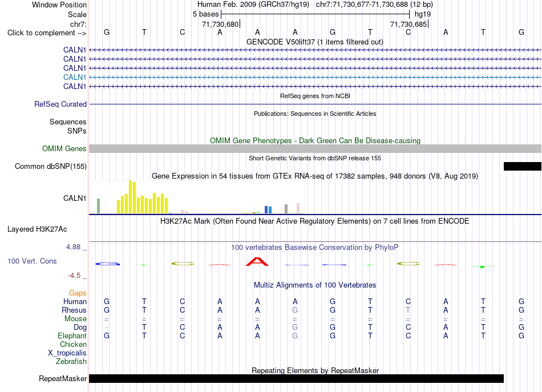Click the chr7: ruler label
The image size is (542, 392).
point(78,24)
